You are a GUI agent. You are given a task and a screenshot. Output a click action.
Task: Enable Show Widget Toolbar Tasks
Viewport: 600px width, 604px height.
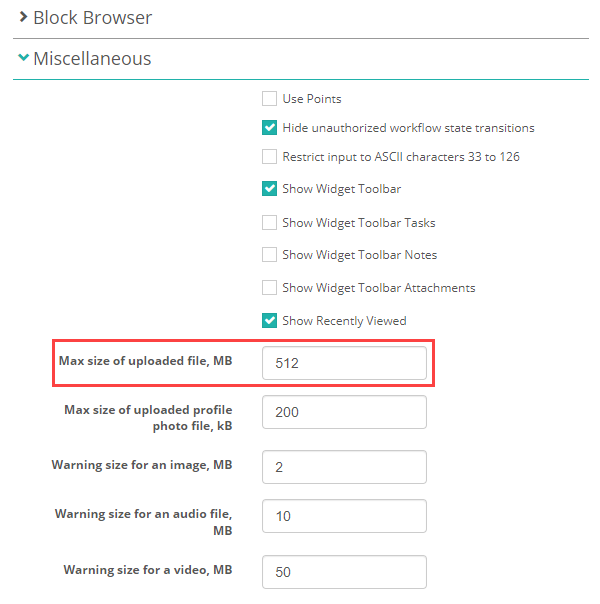[x=269, y=223]
